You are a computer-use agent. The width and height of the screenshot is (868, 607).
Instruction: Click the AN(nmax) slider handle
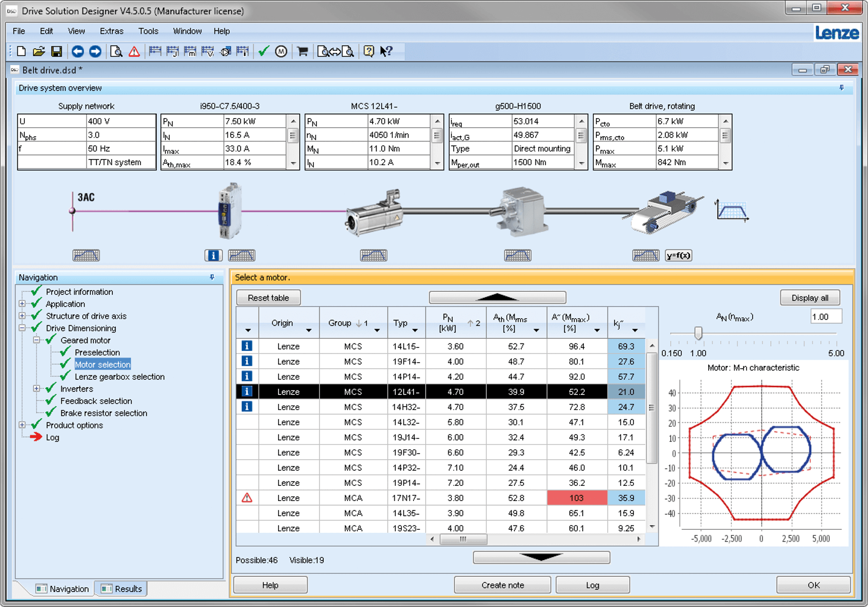[x=698, y=333]
